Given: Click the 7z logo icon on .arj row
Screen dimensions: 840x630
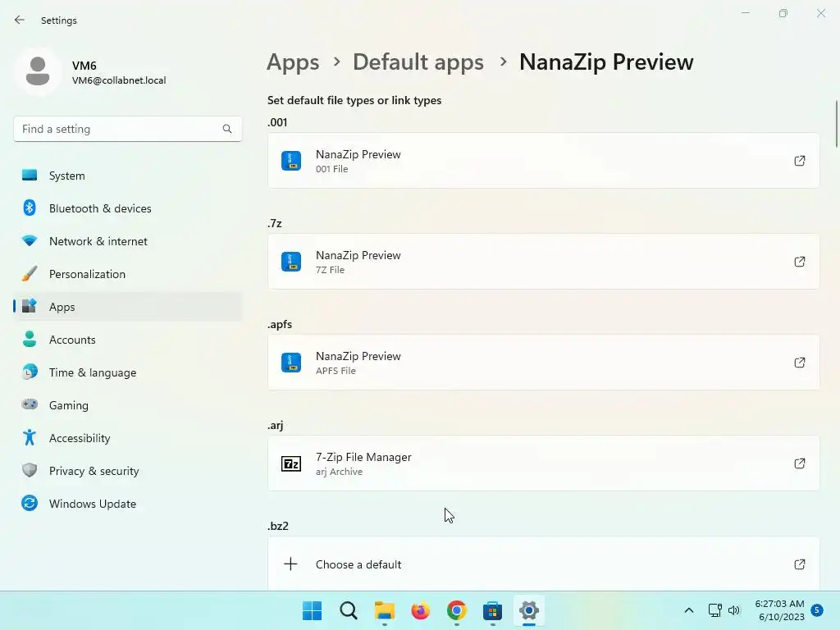Looking at the screenshot, I should 291,463.
